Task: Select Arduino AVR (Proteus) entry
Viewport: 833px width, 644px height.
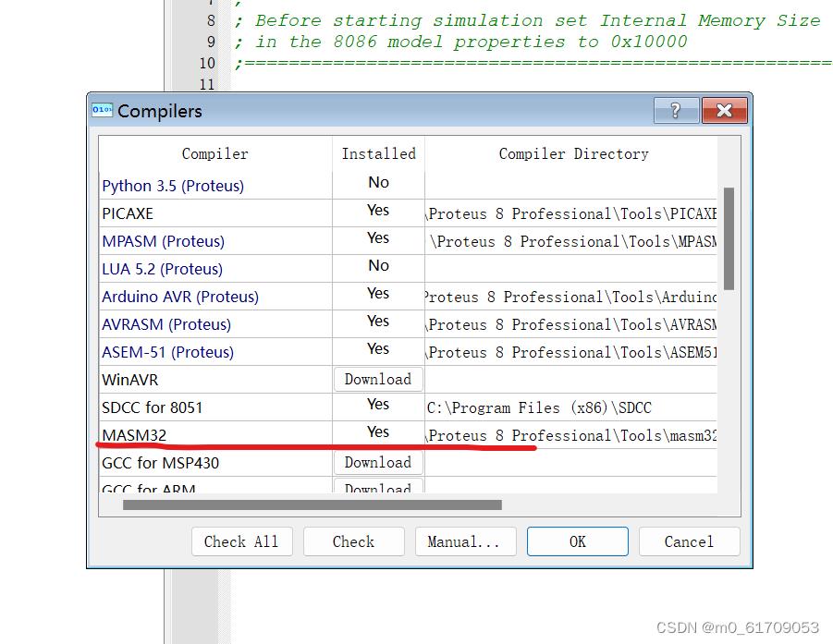Action: pyautogui.click(x=180, y=297)
